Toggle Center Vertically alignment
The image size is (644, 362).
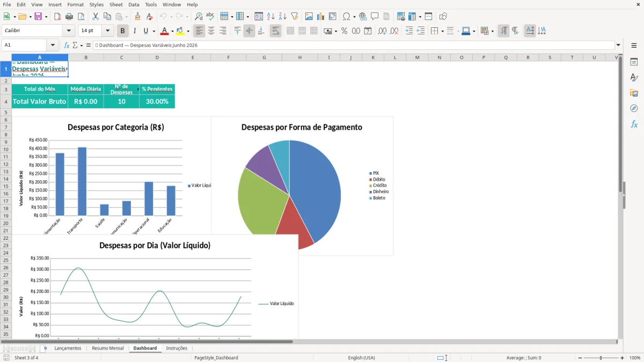(249, 31)
